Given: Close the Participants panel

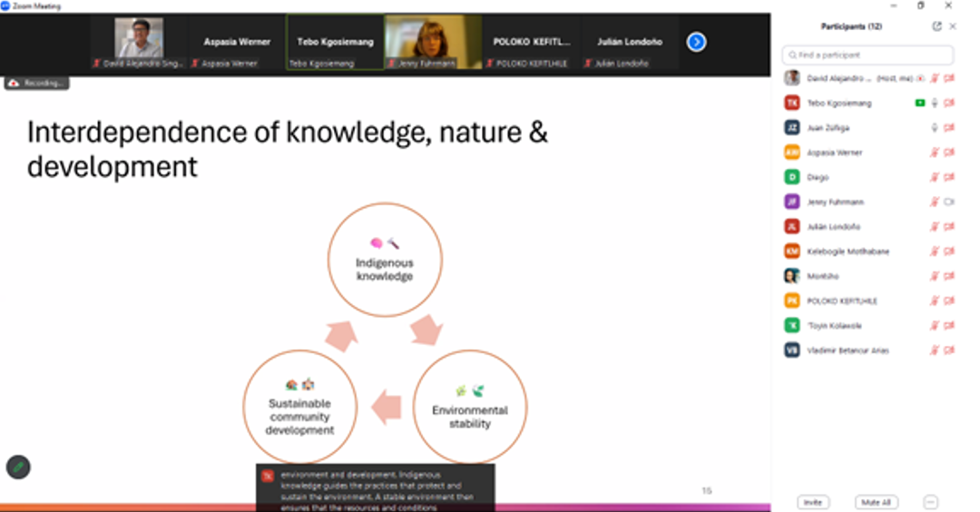Looking at the screenshot, I should (953, 26).
